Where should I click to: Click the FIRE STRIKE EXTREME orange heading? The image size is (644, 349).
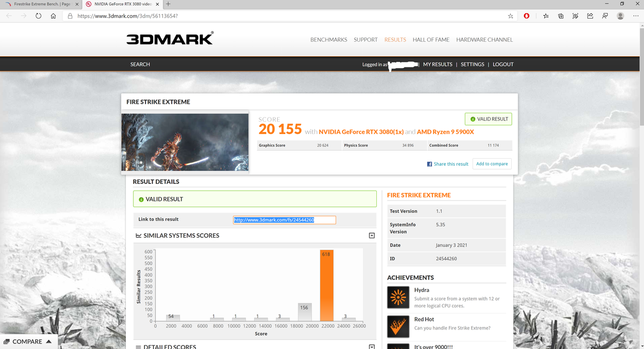[419, 195]
